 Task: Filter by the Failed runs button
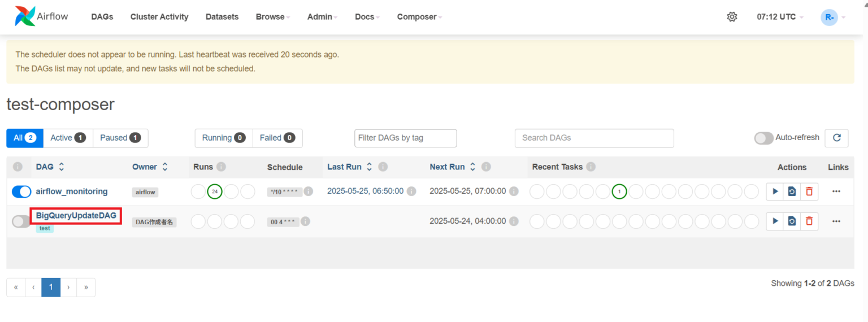coord(277,138)
